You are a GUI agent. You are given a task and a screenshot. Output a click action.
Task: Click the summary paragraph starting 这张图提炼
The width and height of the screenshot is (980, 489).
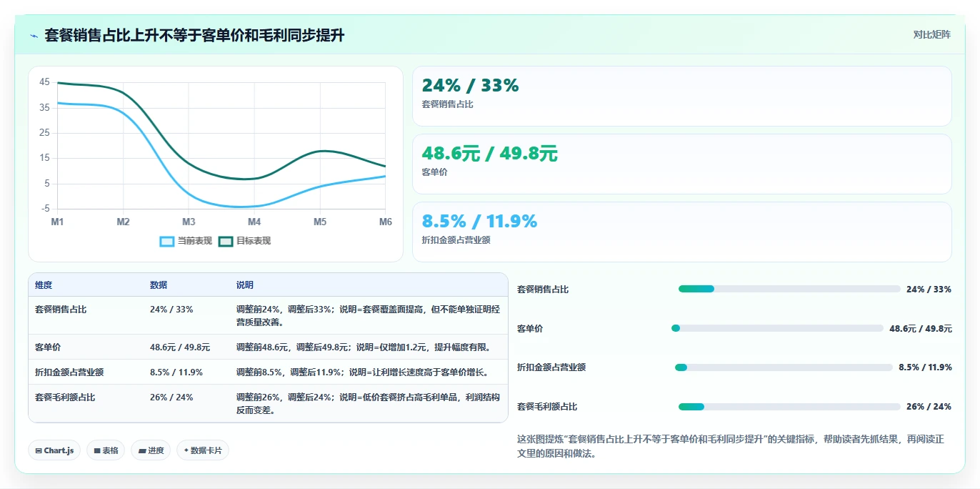pyautogui.click(x=731, y=446)
